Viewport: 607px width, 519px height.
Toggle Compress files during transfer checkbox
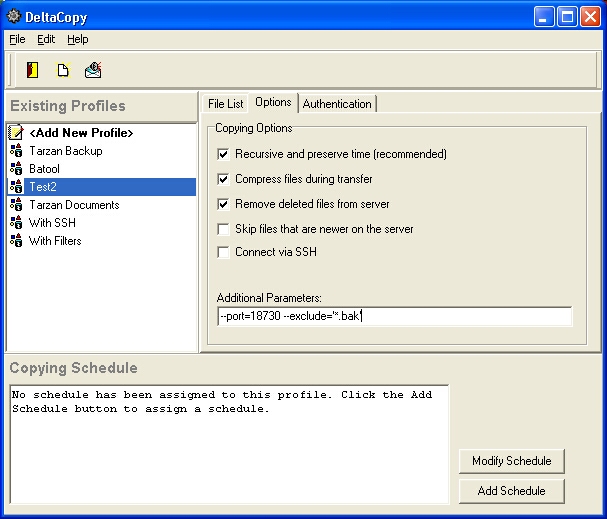pos(223,179)
